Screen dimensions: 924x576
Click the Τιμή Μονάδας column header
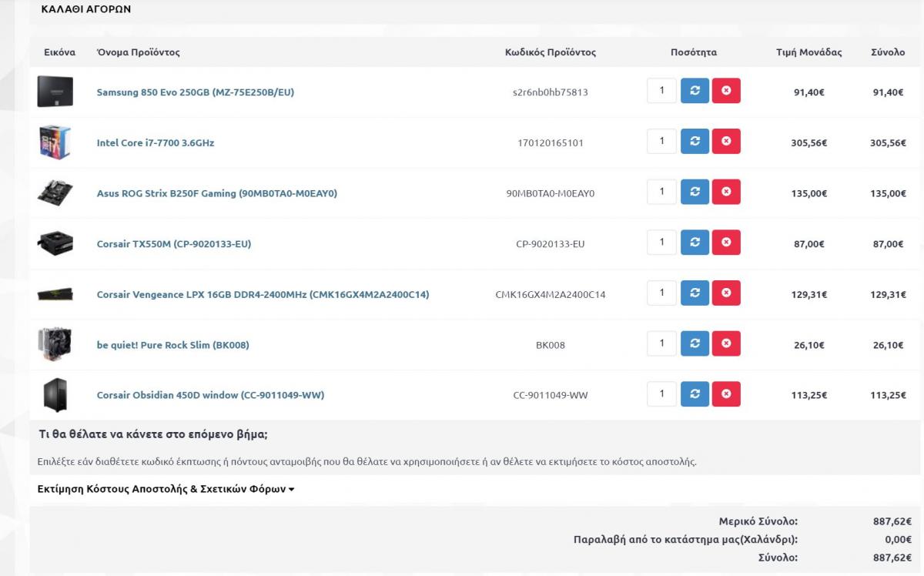(x=809, y=52)
